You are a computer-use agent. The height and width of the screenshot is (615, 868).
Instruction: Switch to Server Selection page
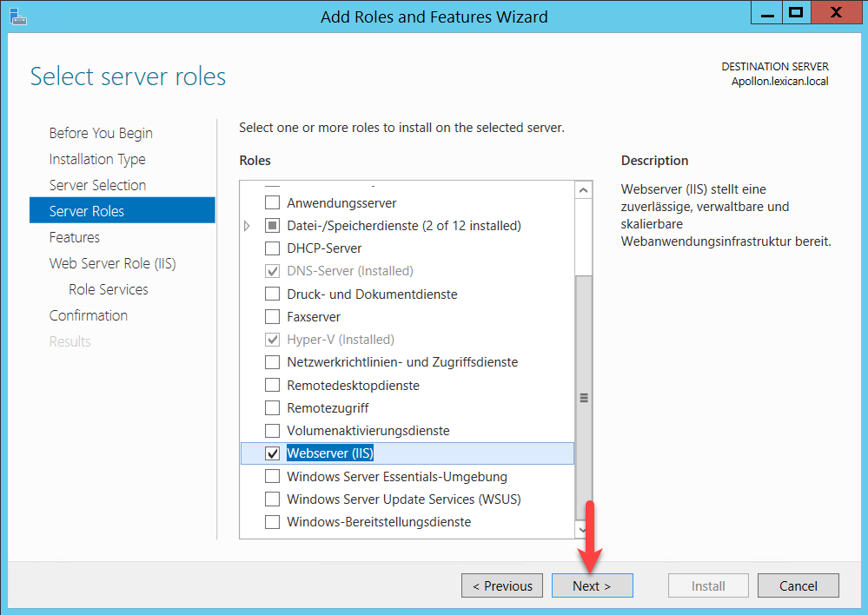click(x=97, y=185)
